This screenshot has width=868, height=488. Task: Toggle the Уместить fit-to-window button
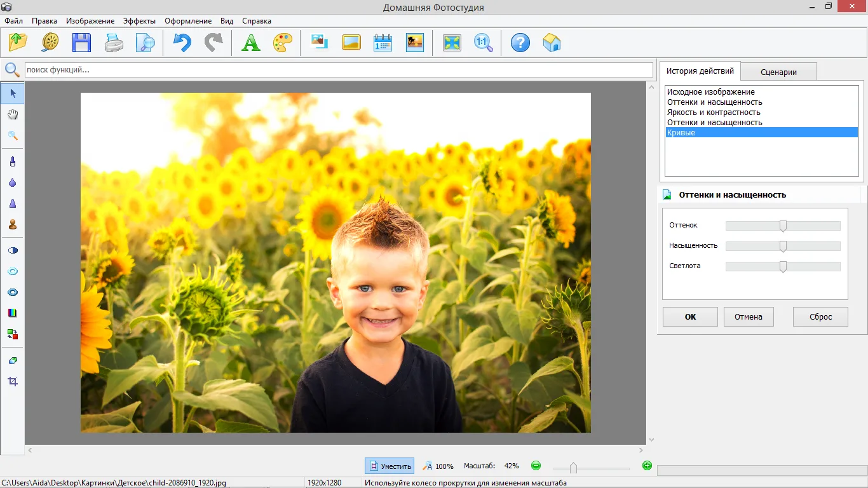390,466
